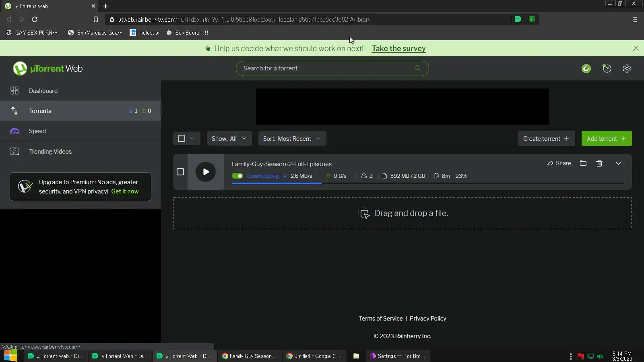Open the Speed sidebar item
The image size is (644, 362).
[80, 131]
